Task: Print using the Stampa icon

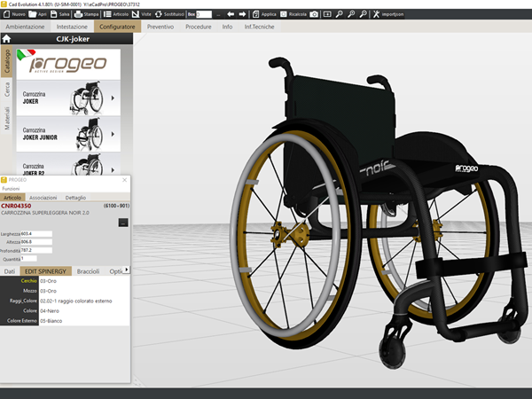Action: [x=78, y=14]
